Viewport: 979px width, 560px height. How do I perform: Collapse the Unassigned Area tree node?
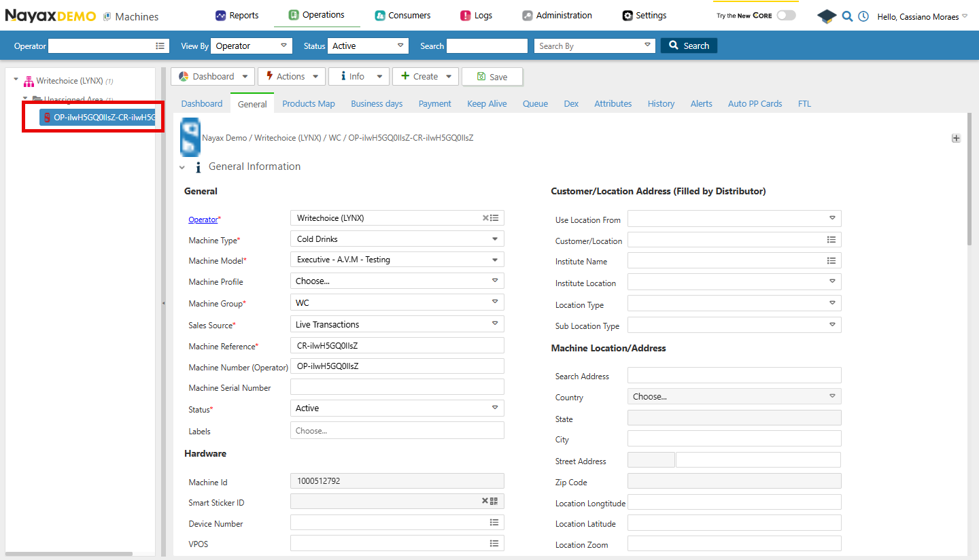tap(26, 99)
